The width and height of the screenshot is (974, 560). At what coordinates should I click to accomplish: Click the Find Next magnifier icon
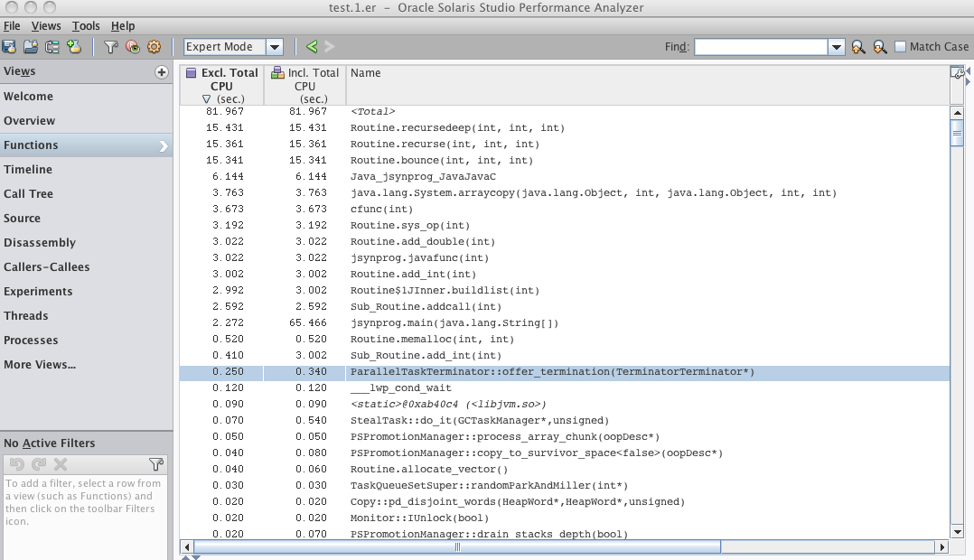pyautogui.click(x=878, y=47)
